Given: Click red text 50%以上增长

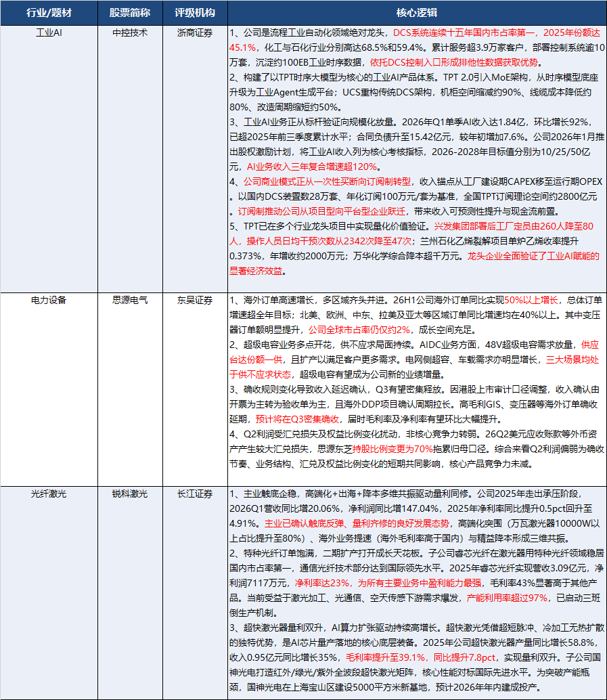Looking at the screenshot, I should pyautogui.click(x=531, y=300).
